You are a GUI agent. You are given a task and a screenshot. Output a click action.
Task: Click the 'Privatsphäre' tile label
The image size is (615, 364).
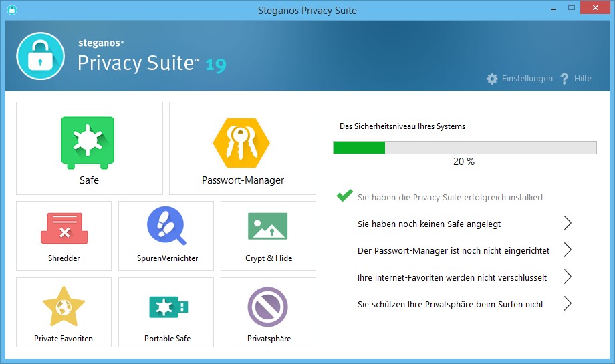(269, 339)
